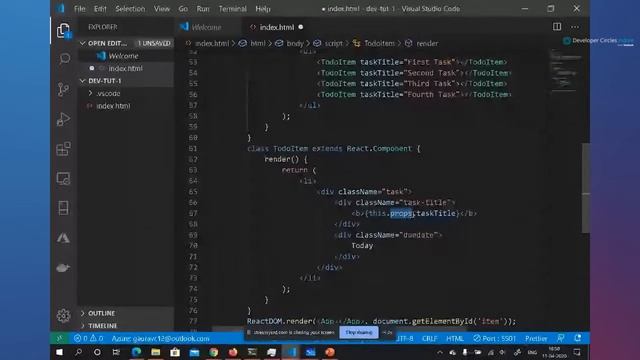Open the Windows Start menu

pos(60,352)
